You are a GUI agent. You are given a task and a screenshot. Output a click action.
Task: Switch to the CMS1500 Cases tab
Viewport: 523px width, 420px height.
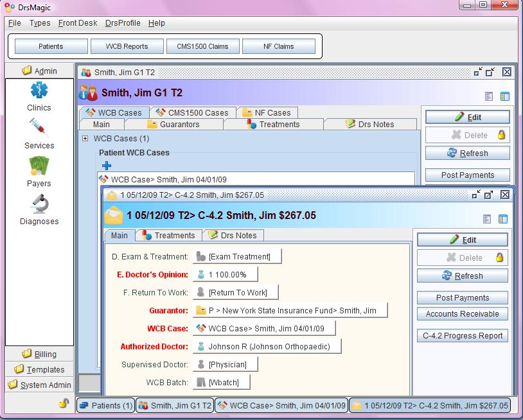[x=193, y=112]
